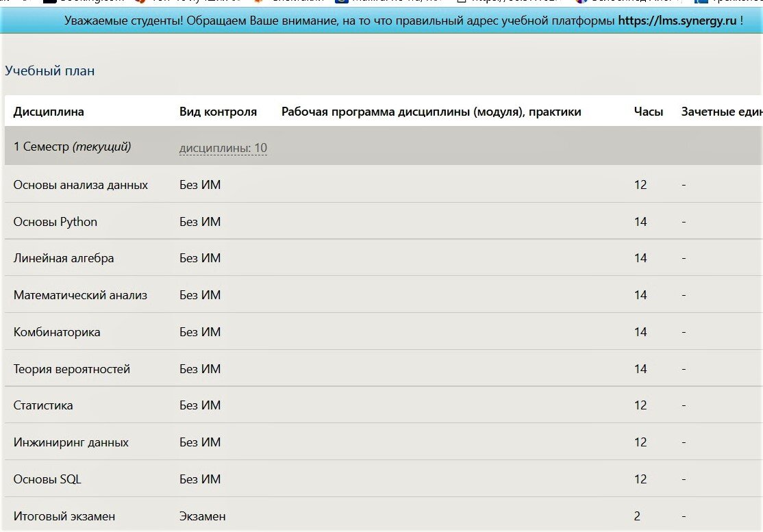Select the 1 Семестр (текущий) row label
This screenshot has height=532, width=763.
pyautogui.click(x=72, y=147)
